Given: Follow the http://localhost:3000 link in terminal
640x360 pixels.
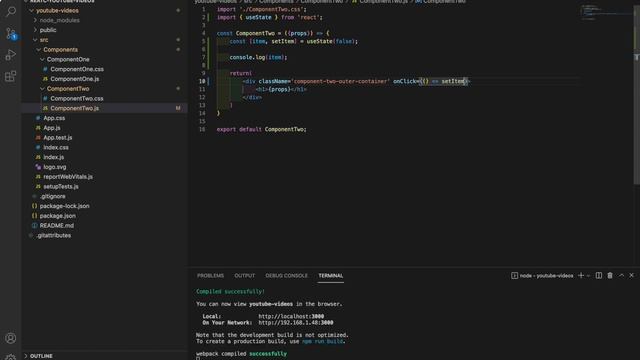Looking at the screenshot, I should click(291, 316).
